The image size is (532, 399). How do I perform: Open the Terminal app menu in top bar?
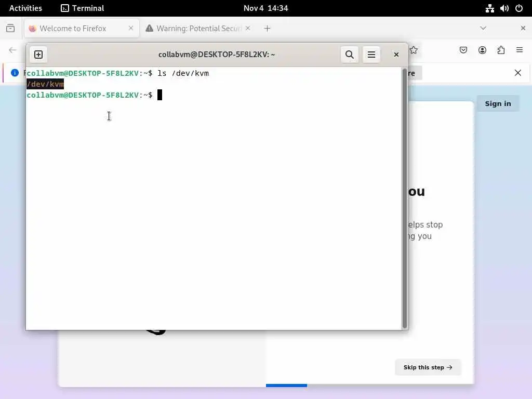83,8
